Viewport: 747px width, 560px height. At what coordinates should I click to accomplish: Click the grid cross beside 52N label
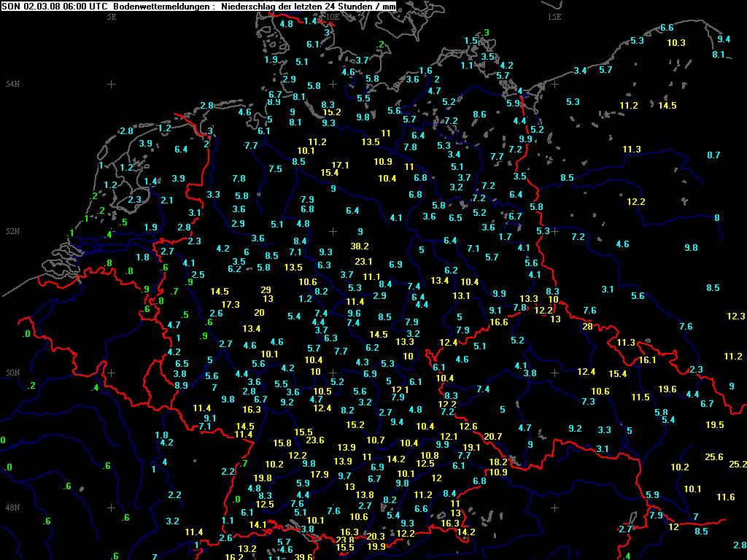click(x=111, y=232)
